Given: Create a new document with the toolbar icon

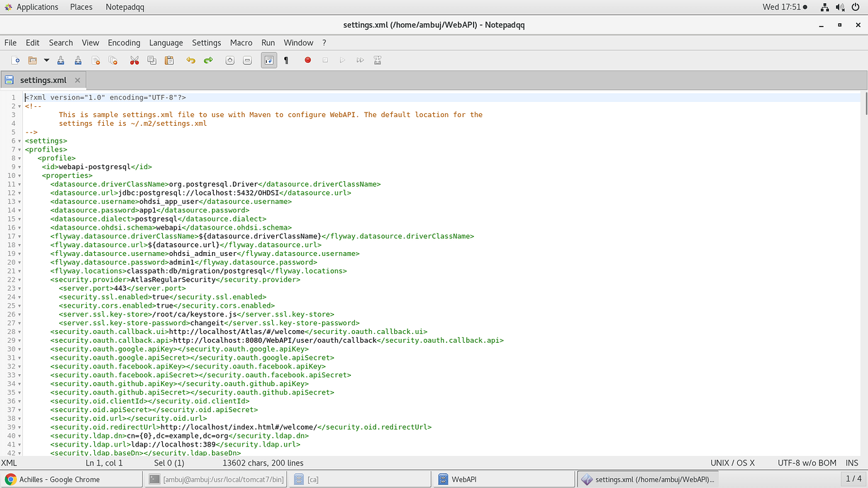Looking at the screenshot, I should click(16, 60).
